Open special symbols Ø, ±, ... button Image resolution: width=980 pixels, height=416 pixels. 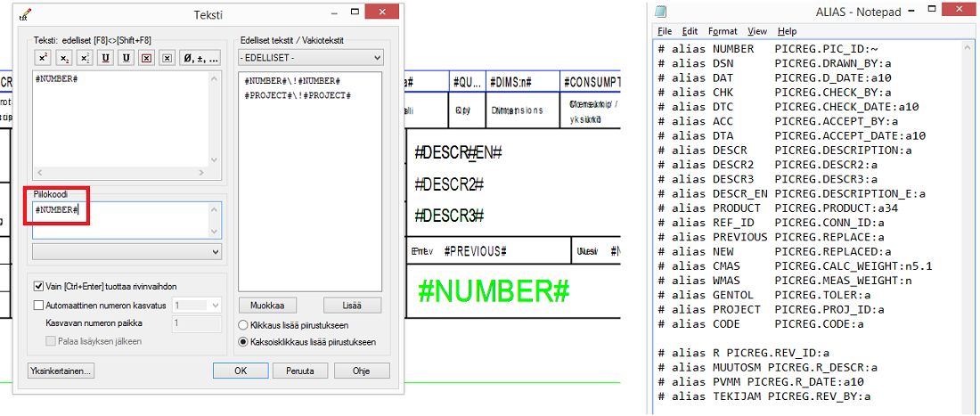[x=200, y=58]
